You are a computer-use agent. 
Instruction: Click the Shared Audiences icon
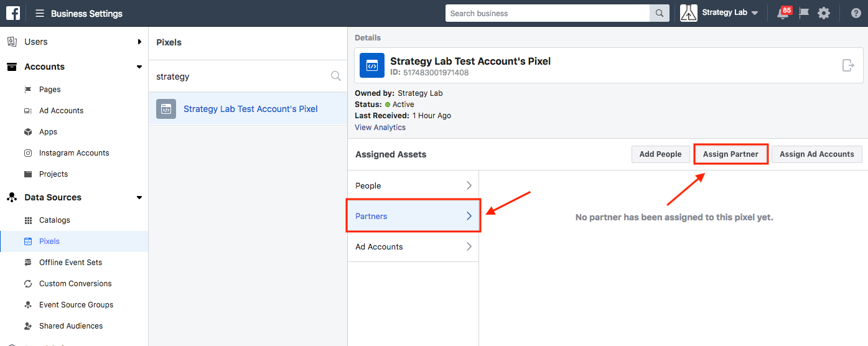point(28,326)
